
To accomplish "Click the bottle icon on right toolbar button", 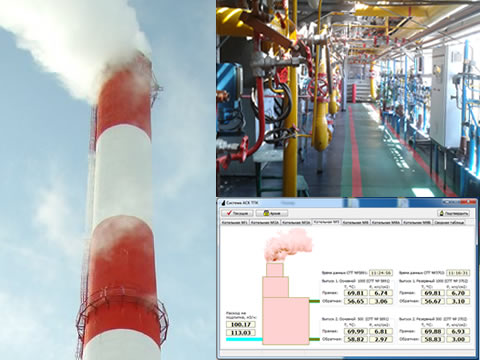I will point(442,213).
